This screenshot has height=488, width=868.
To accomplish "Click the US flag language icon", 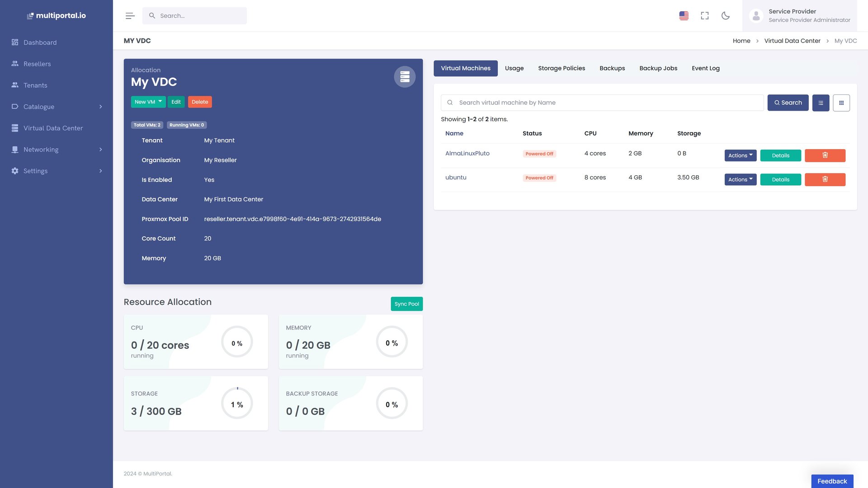I will pyautogui.click(x=684, y=16).
